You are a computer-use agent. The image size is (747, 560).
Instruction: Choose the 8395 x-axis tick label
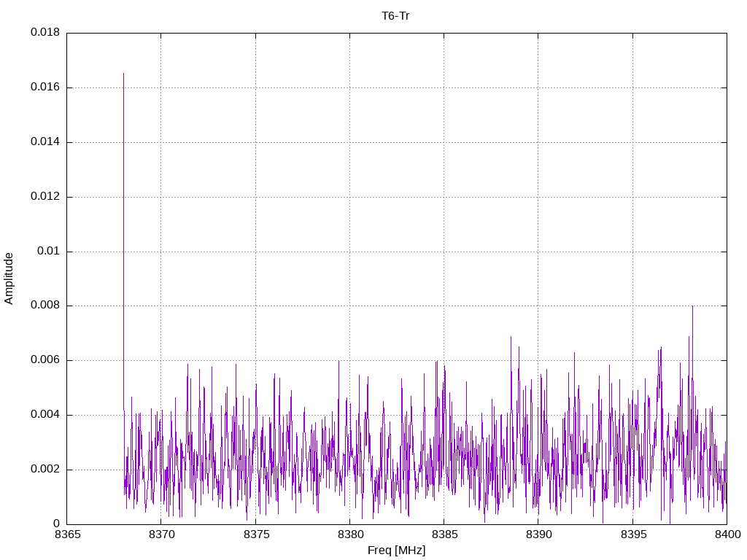(632, 534)
